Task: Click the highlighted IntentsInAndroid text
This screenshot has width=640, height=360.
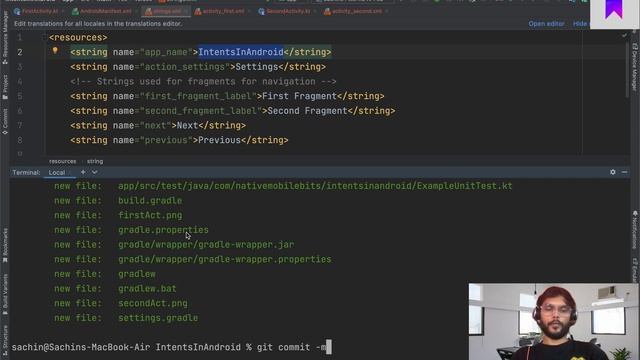Action: click(241, 52)
